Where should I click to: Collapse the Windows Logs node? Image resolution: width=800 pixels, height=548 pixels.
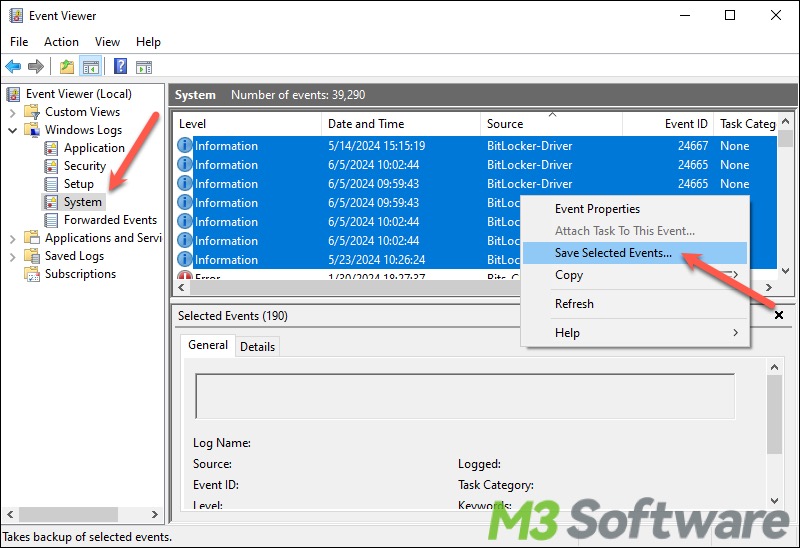click(x=13, y=130)
